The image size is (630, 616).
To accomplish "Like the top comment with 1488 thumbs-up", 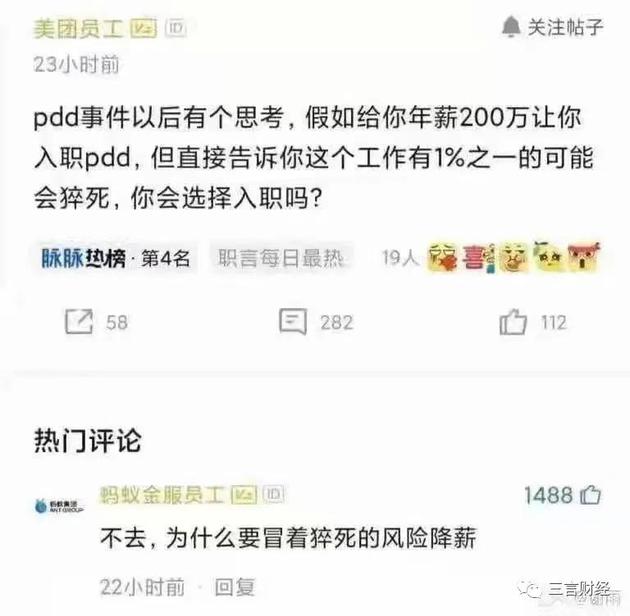I will click(591, 495).
